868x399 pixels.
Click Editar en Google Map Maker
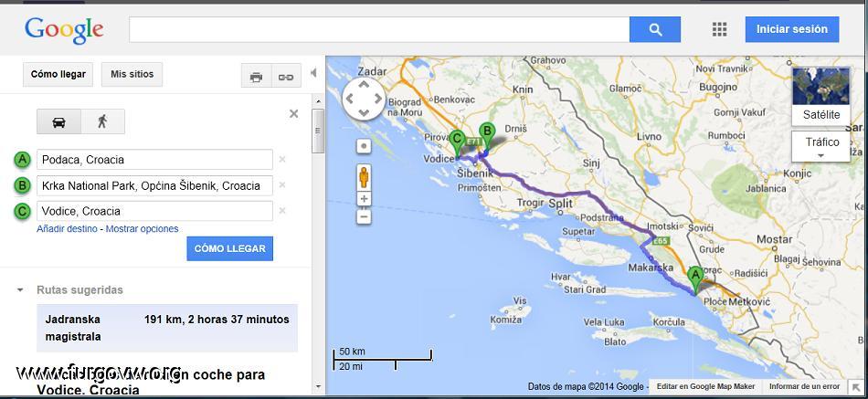[x=705, y=386]
